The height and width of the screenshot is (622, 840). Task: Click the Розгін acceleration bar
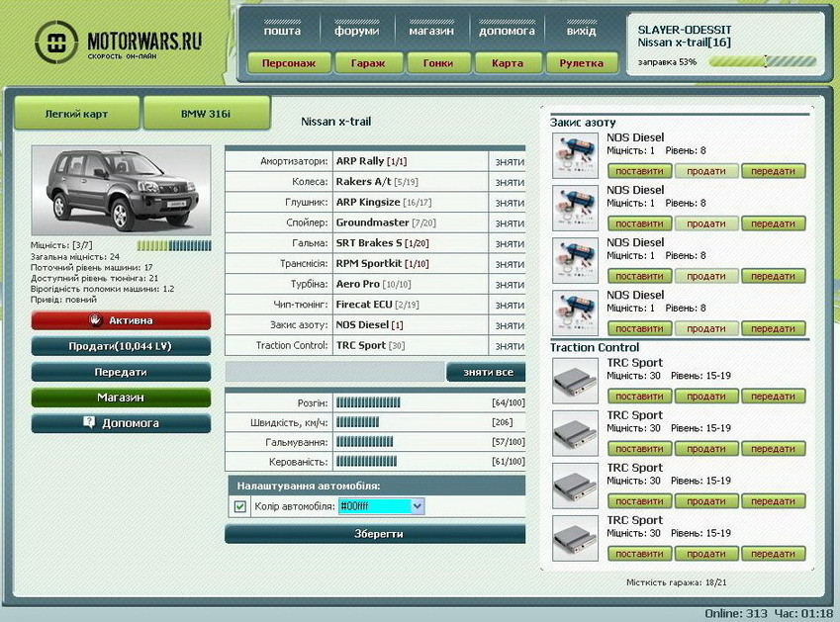click(368, 402)
